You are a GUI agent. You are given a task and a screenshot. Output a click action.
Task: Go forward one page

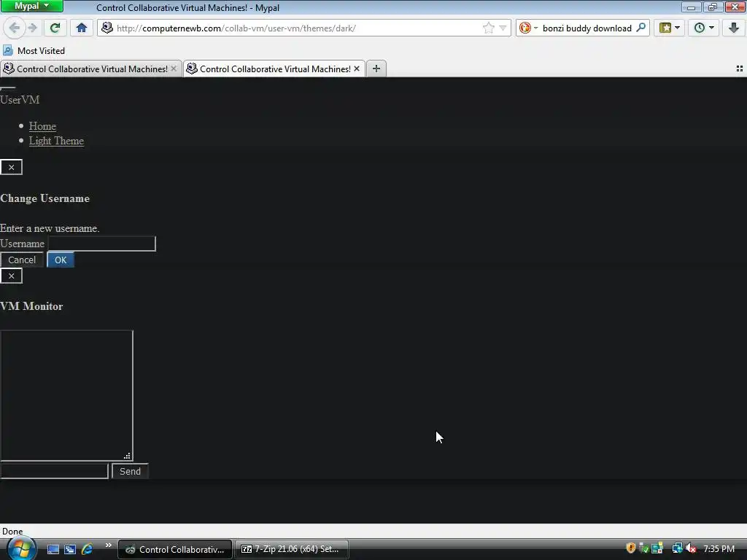point(32,28)
